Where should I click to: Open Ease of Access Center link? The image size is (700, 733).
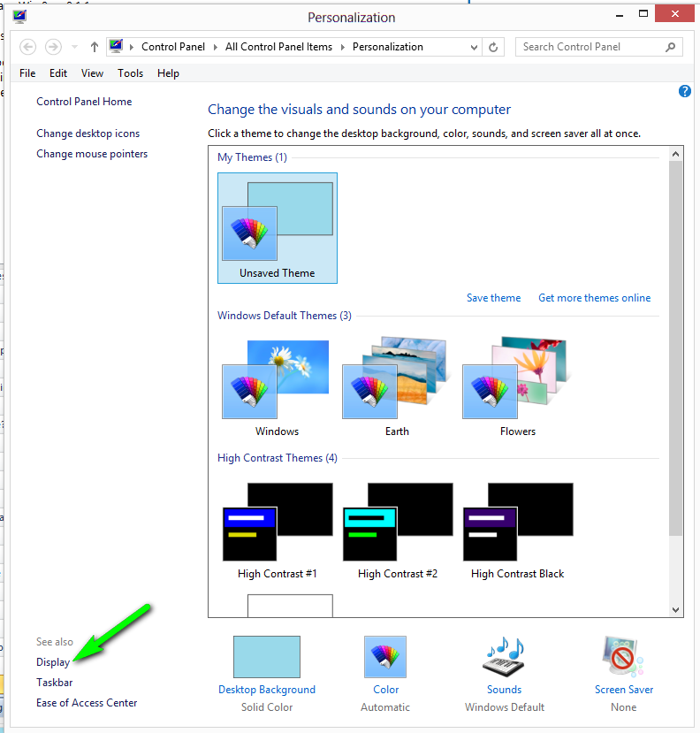87,703
